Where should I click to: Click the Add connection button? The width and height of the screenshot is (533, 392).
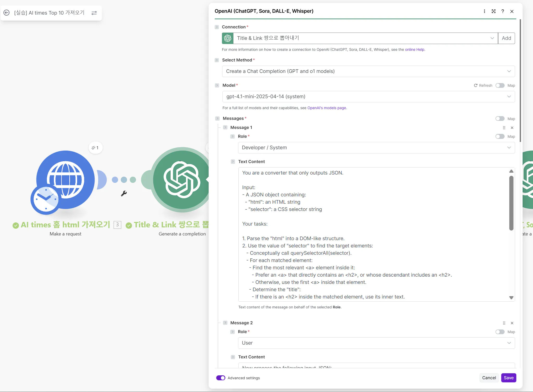pos(506,38)
